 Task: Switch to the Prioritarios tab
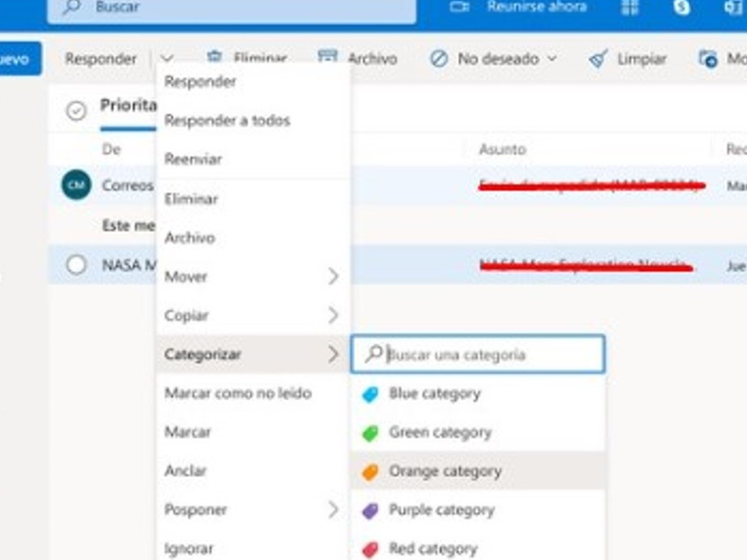[128, 105]
